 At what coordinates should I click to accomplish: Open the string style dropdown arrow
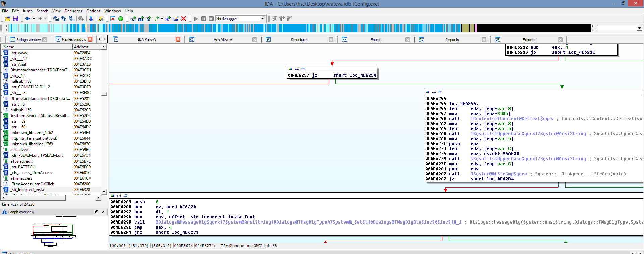point(162,19)
